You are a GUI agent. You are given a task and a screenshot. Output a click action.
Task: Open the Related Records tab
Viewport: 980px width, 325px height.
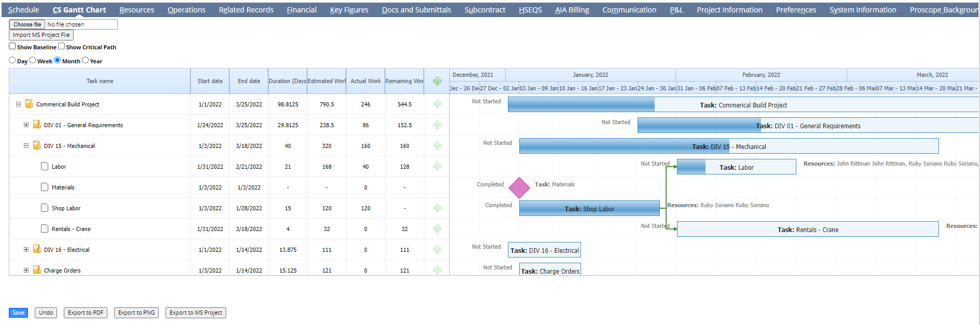(x=246, y=10)
